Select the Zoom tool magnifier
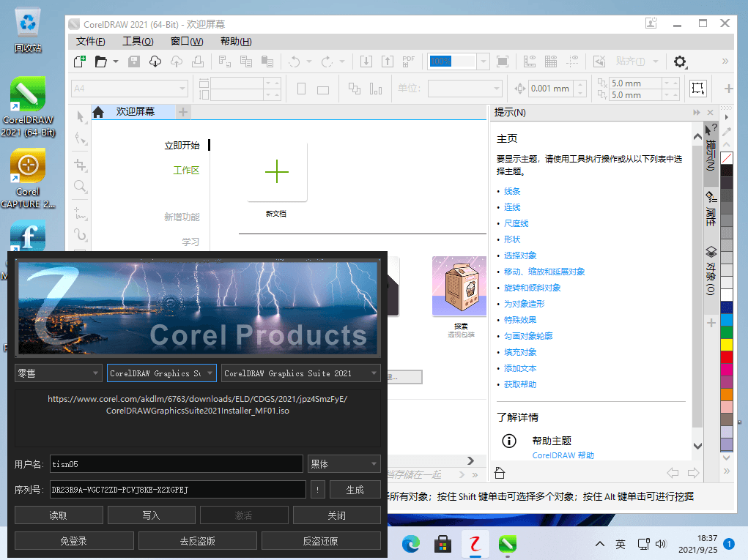748x560 pixels. pos(80,187)
